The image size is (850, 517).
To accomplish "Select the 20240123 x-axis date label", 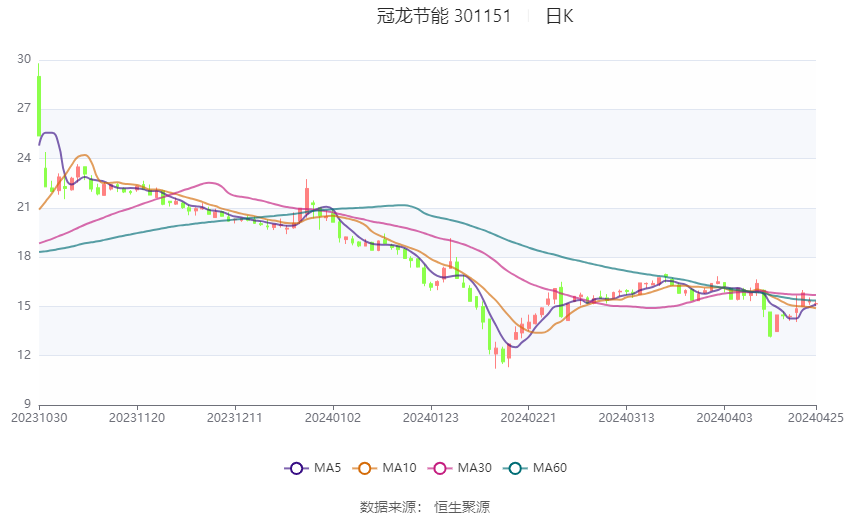I will pyautogui.click(x=431, y=418).
